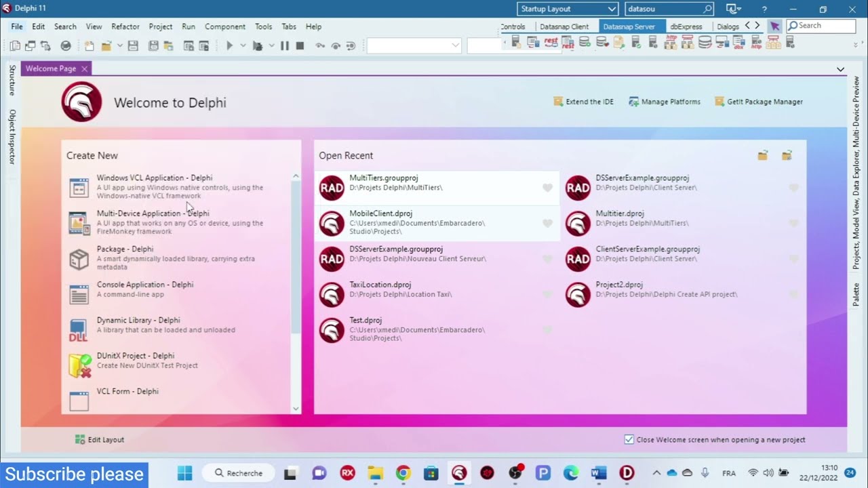Screen dimensions: 868x488
Task: Click the Edit Layout link
Action: pyautogui.click(x=106, y=439)
